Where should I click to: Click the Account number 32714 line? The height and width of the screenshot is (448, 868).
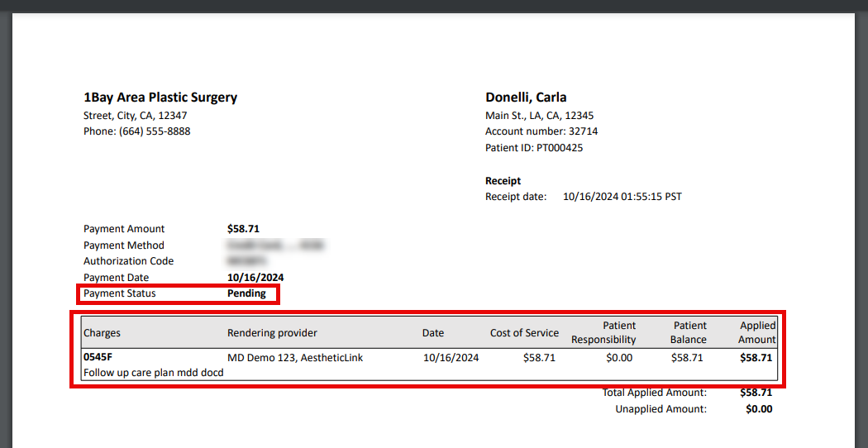coord(541,131)
